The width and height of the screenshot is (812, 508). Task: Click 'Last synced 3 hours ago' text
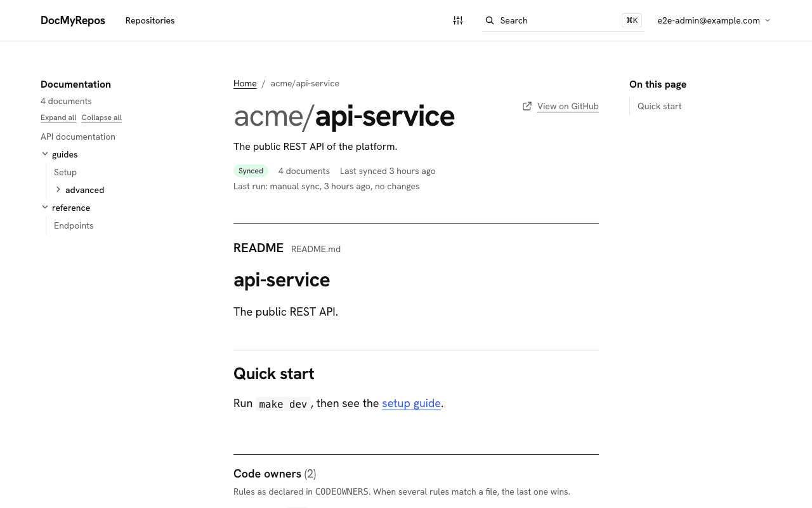pyautogui.click(x=388, y=171)
